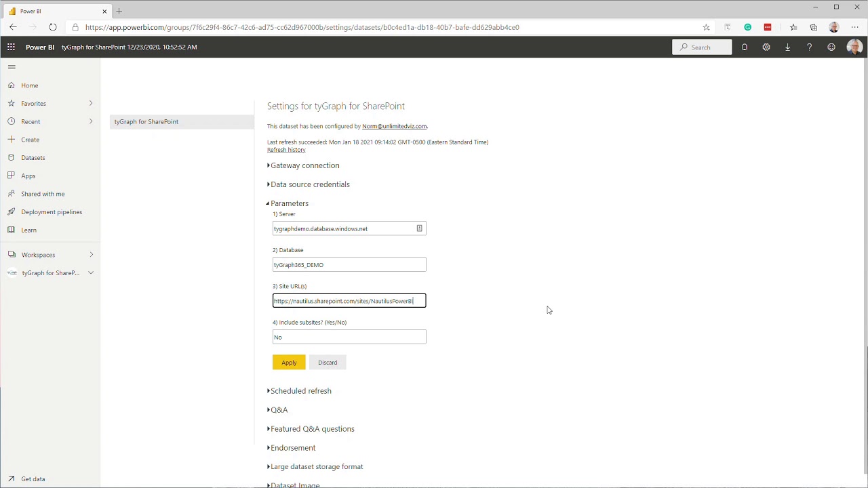Click the Favorites star icon
Screen dimensions: 868x488
pyautogui.click(x=12, y=104)
